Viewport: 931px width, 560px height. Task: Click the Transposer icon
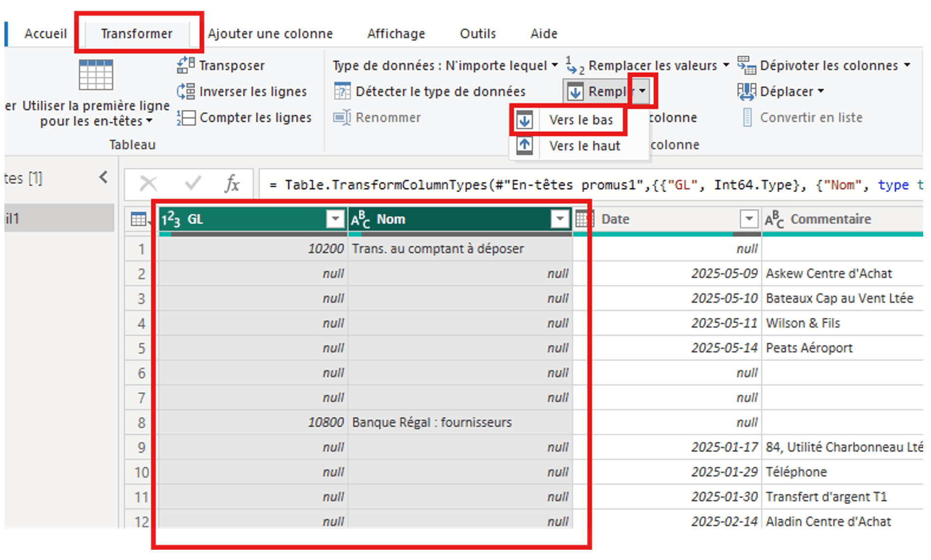pos(186,65)
